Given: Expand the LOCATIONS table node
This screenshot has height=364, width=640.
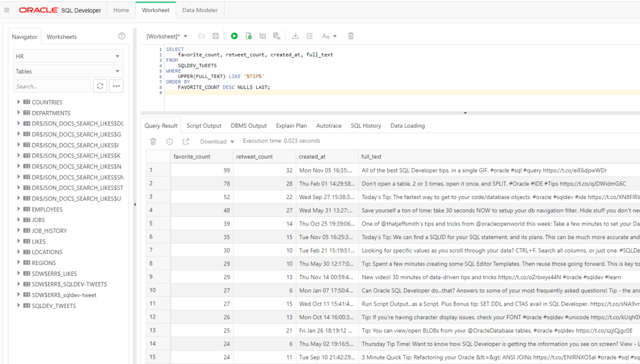Looking at the screenshot, I should point(19,251).
